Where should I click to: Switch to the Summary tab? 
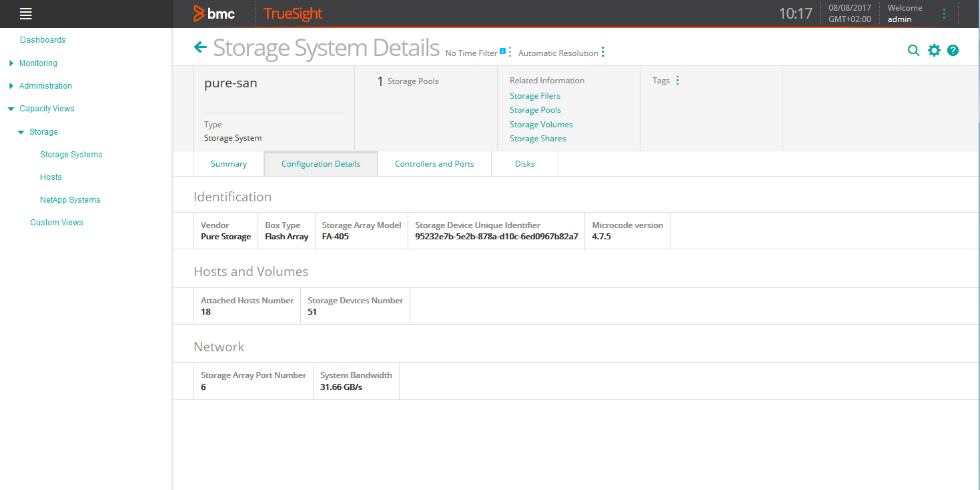click(229, 164)
